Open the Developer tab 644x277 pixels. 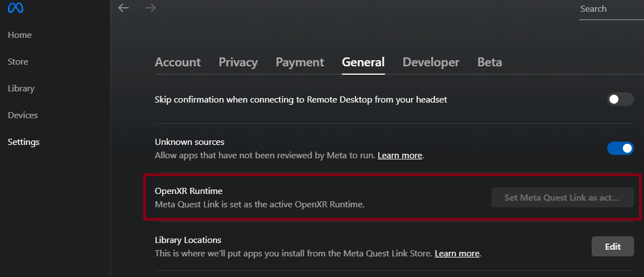(431, 62)
